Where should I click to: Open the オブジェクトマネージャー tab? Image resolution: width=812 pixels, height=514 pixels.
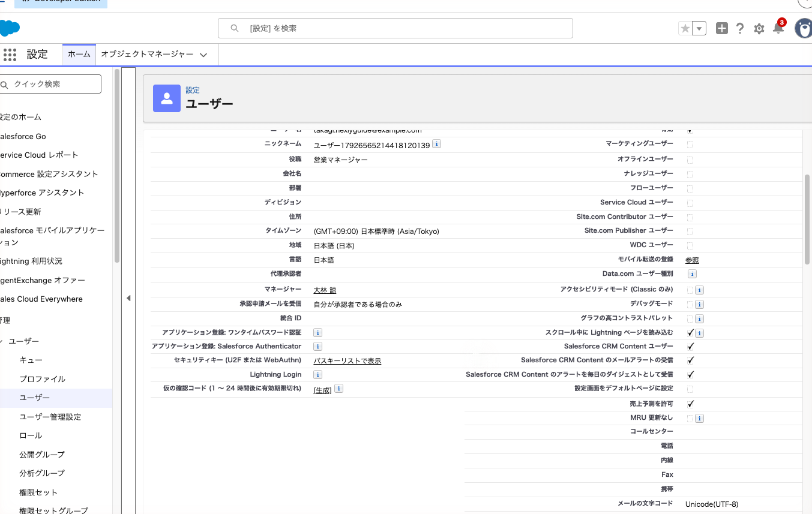pos(147,54)
